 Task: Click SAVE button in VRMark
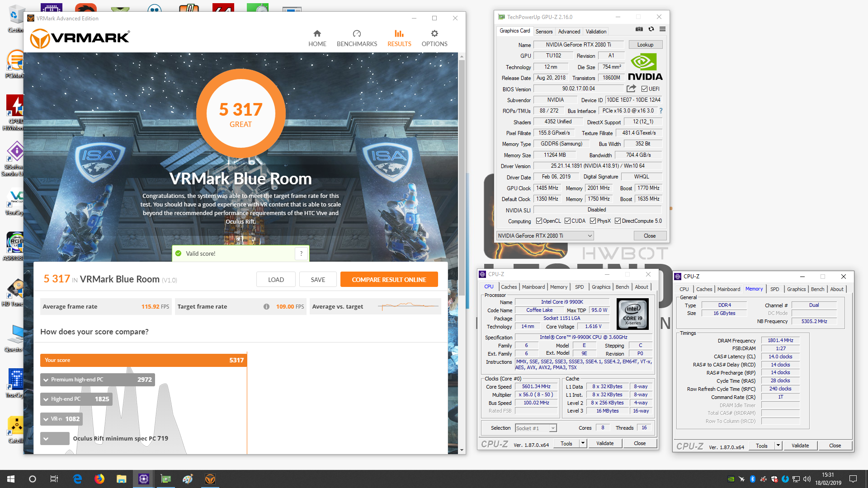(318, 280)
